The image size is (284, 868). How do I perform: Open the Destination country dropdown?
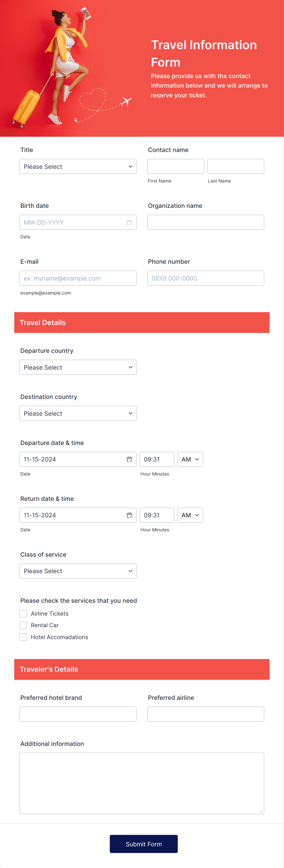tap(78, 413)
